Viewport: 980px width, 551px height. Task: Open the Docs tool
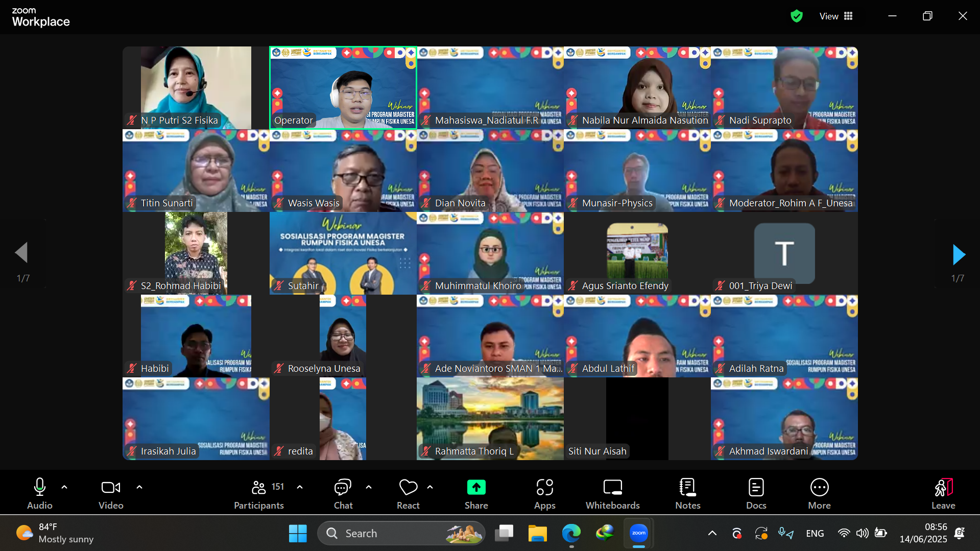pyautogui.click(x=756, y=493)
